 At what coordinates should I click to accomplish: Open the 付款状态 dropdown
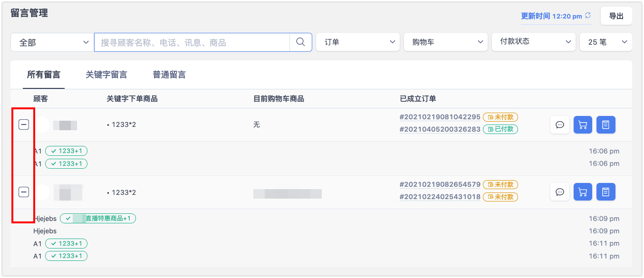(x=534, y=42)
